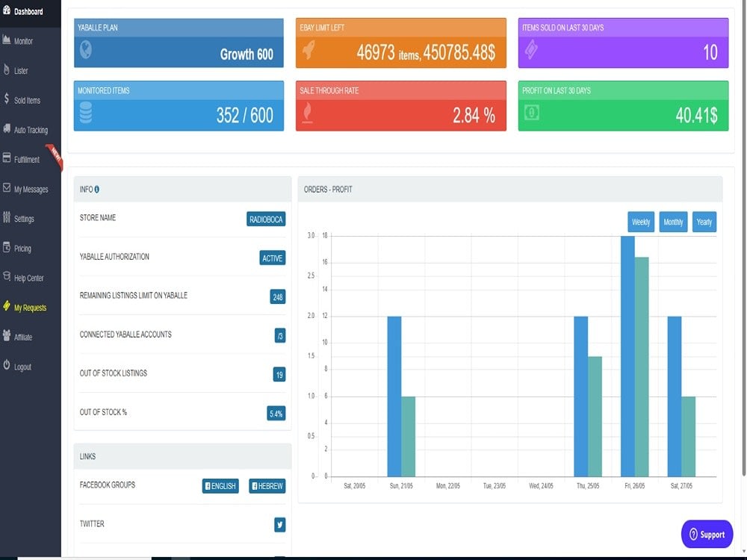Open the Dashboard menu item
Viewport: 747px width, 560px height.
31,11
